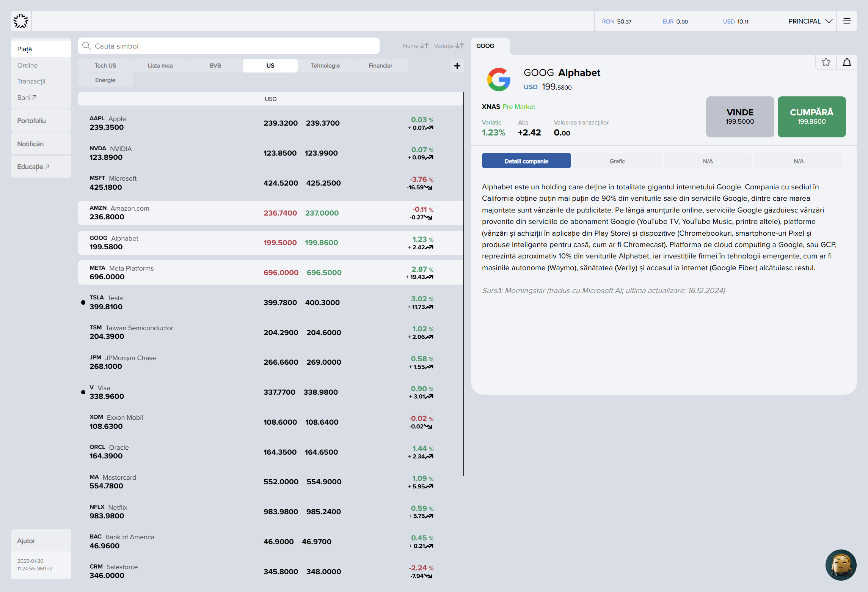Go to Portofoliu section
The image size is (868, 592).
point(41,121)
